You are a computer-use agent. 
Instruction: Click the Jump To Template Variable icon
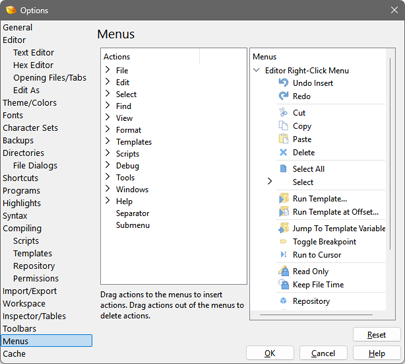point(284,228)
